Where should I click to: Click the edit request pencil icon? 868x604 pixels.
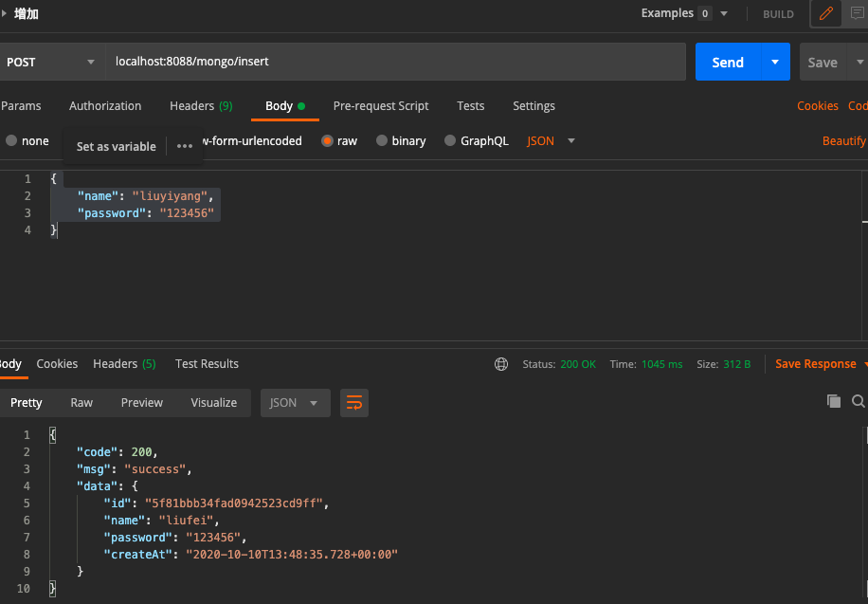(x=825, y=14)
